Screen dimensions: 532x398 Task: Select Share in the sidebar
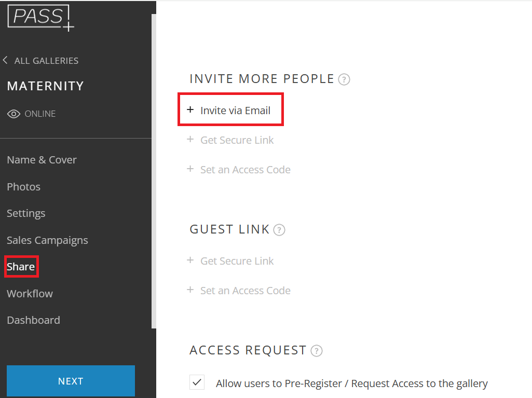coord(21,267)
